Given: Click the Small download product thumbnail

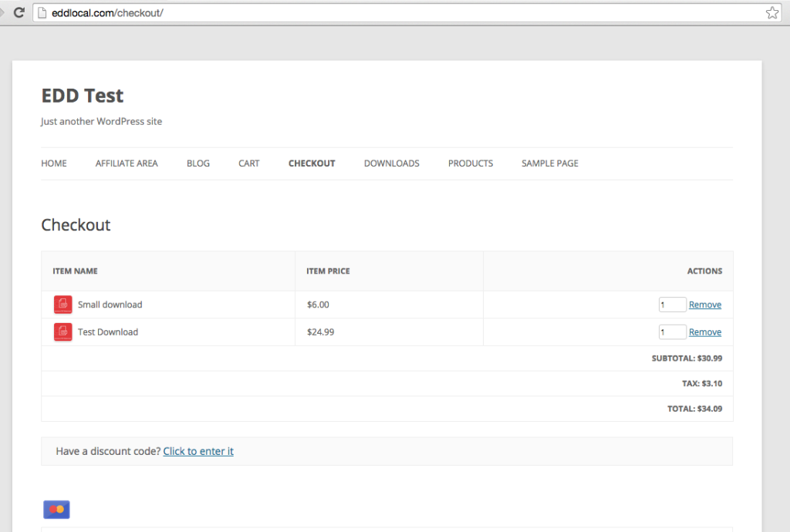Looking at the screenshot, I should [x=63, y=305].
